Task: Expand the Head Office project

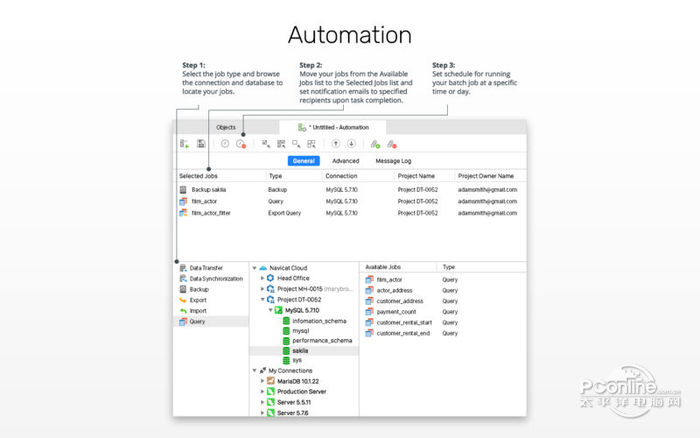Action: click(262, 278)
